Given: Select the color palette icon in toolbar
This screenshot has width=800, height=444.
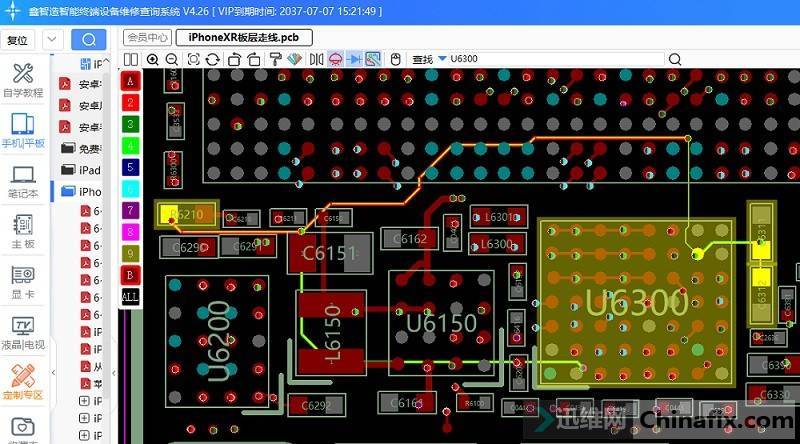Looking at the screenshot, I should coord(294,60).
